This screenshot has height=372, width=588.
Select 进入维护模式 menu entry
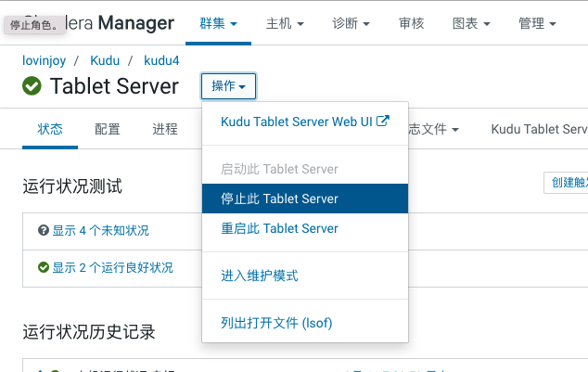click(x=305, y=276)
